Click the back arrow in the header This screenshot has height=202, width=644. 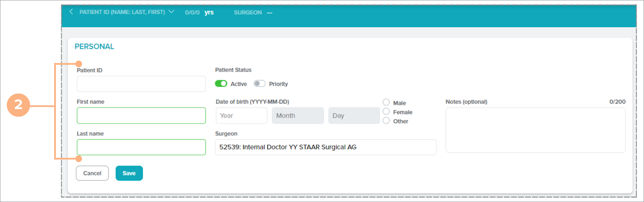[x=71, y=12]
